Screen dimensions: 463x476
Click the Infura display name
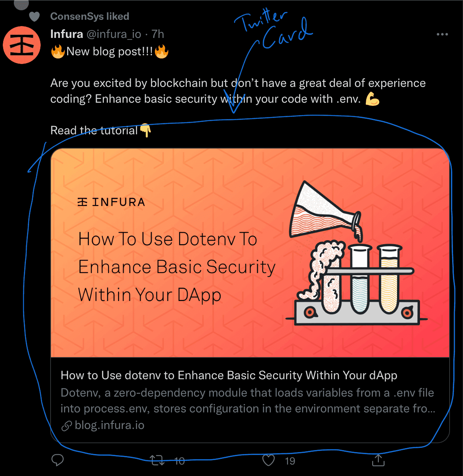tap(66, 34)
